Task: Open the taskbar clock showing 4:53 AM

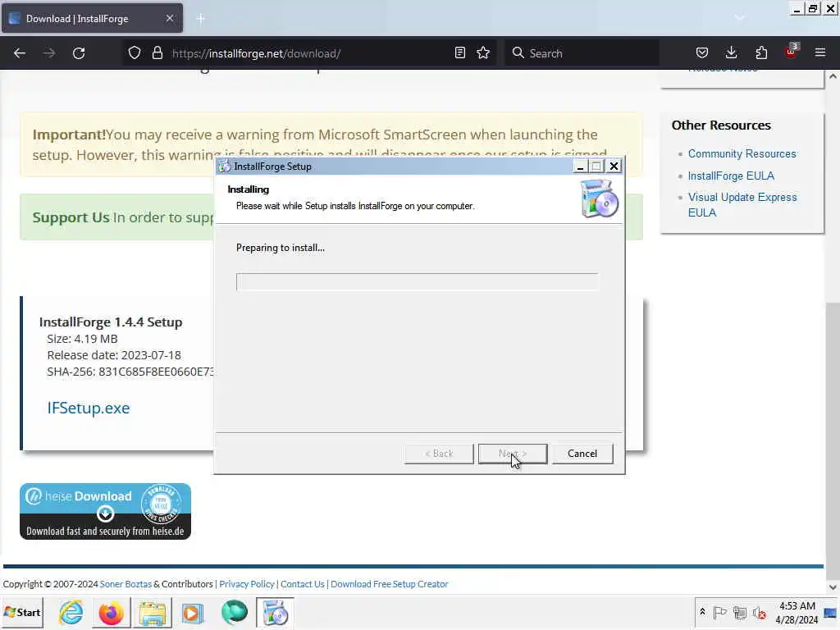Action: pyautogui.click(x=797, y=612)
